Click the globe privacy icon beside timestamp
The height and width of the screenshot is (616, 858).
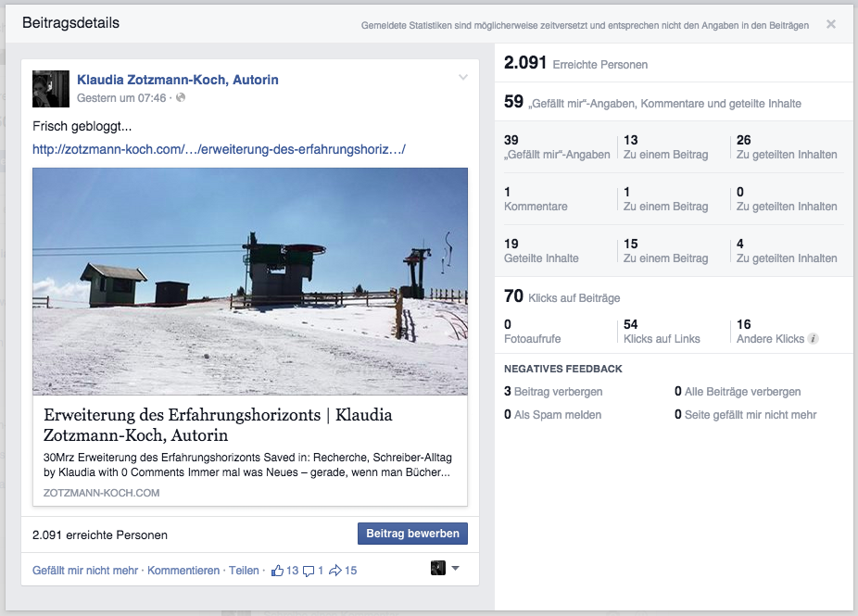[181, 97]
